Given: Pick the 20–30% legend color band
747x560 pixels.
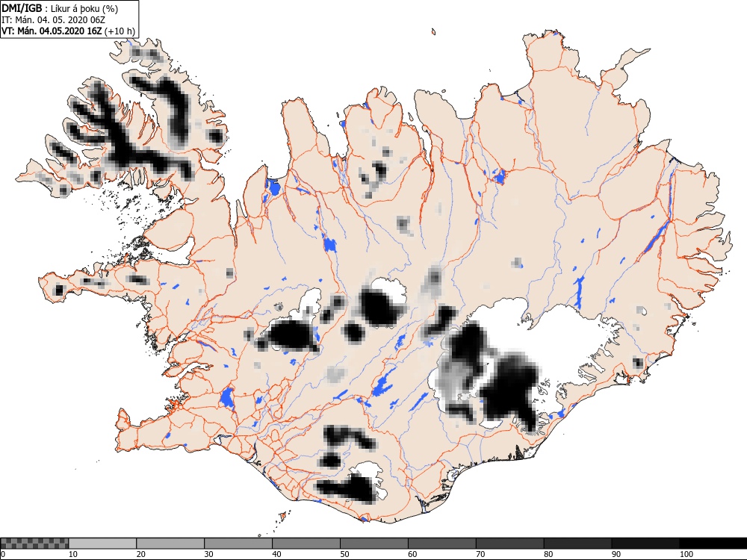Looking at the screenshot, I should point(170,544).
